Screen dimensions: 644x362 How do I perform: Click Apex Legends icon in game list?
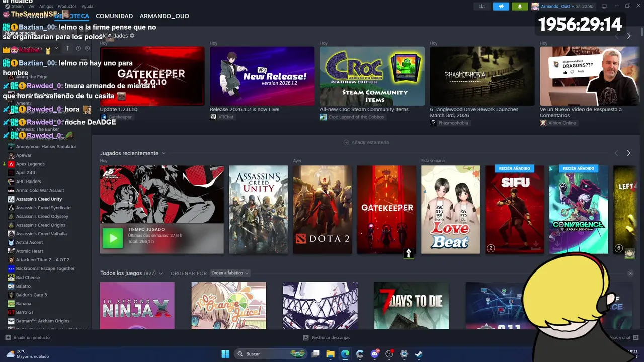coord(11,164)
